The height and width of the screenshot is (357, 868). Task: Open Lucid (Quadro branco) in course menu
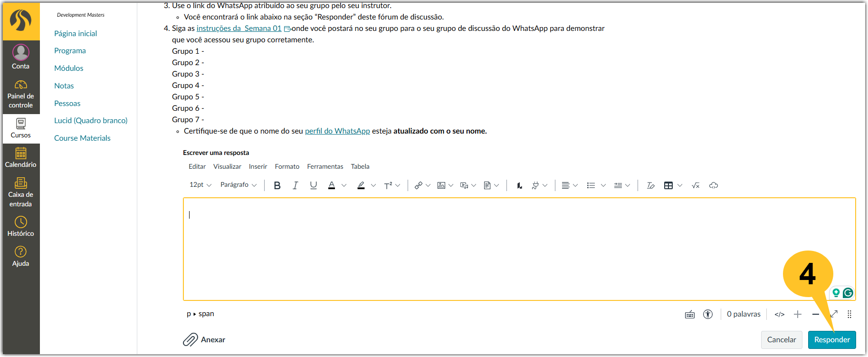click(x=91, y=121)
